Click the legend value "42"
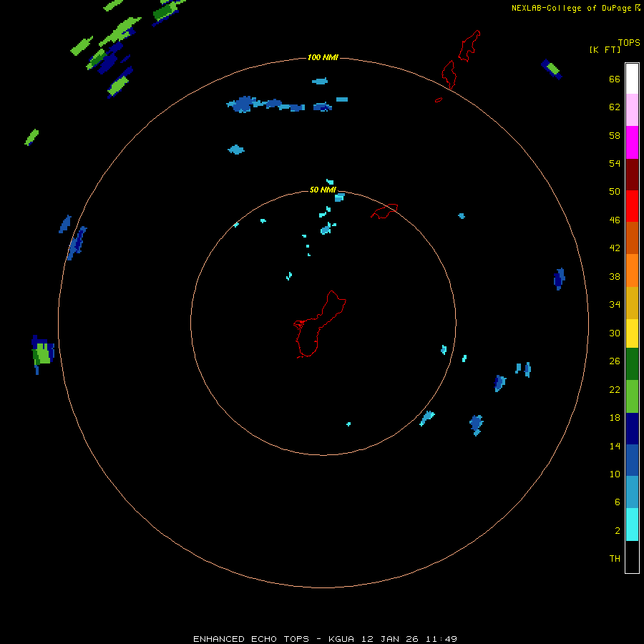This screenshot has height=644, width=644. point(615,248)
